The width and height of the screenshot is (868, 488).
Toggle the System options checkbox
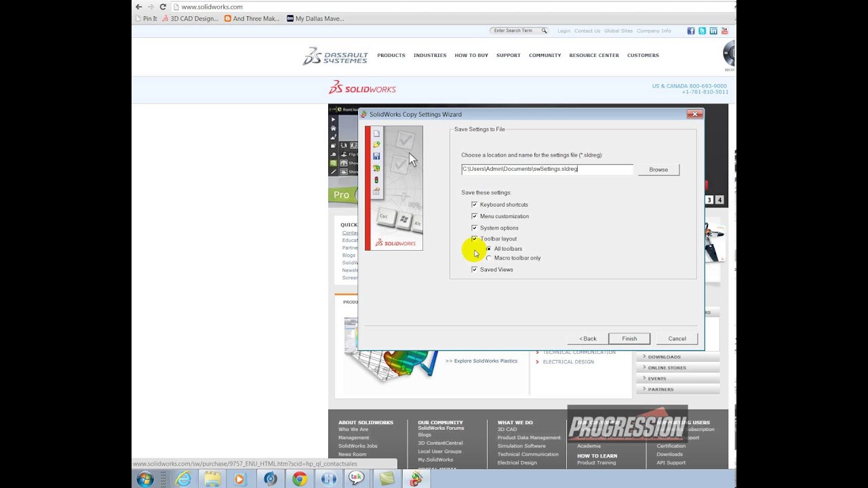(x=475, y=228)
